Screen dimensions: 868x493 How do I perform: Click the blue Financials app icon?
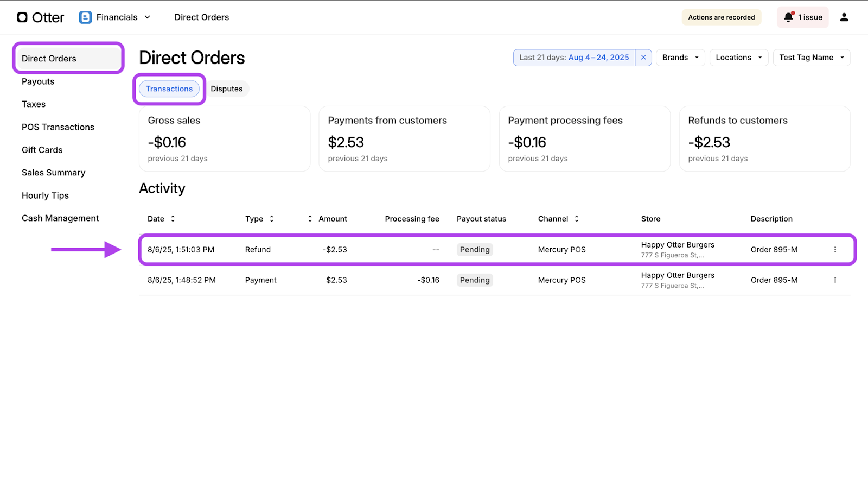[85, 17]
